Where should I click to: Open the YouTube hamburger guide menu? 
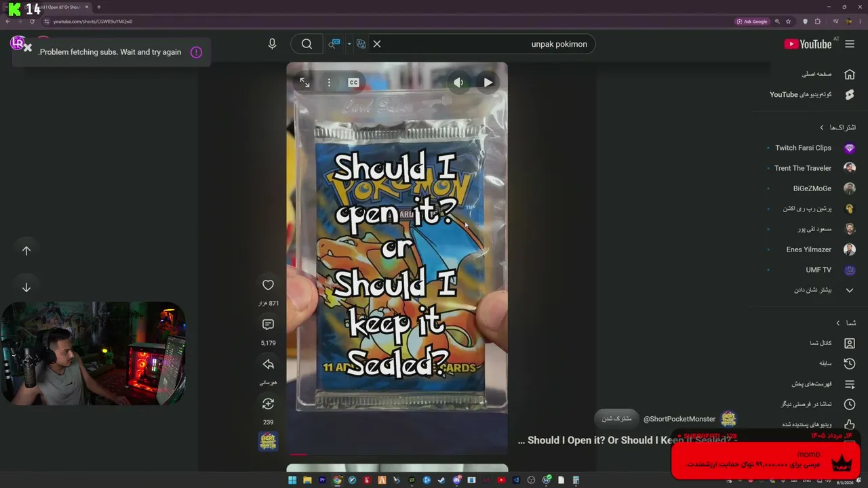point(850,44)
